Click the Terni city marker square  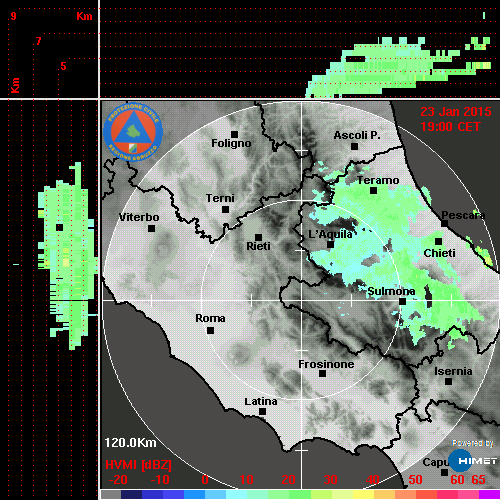(225, 210)
